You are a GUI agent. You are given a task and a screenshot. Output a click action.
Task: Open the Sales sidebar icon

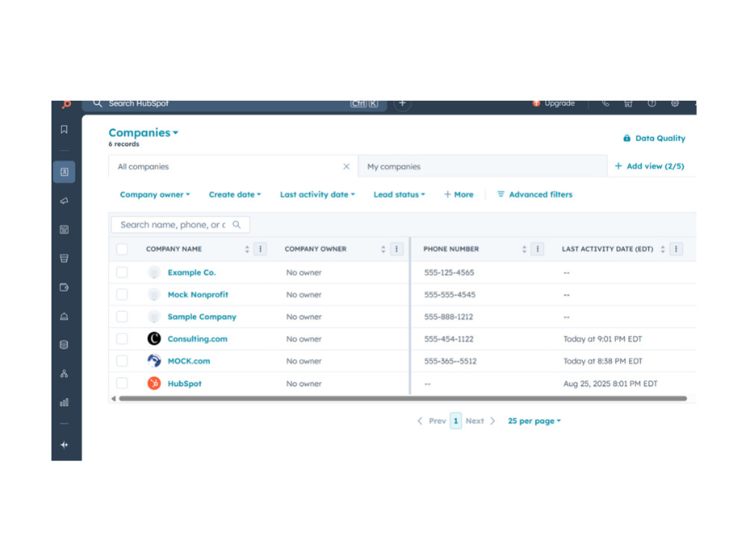[63, 258]
